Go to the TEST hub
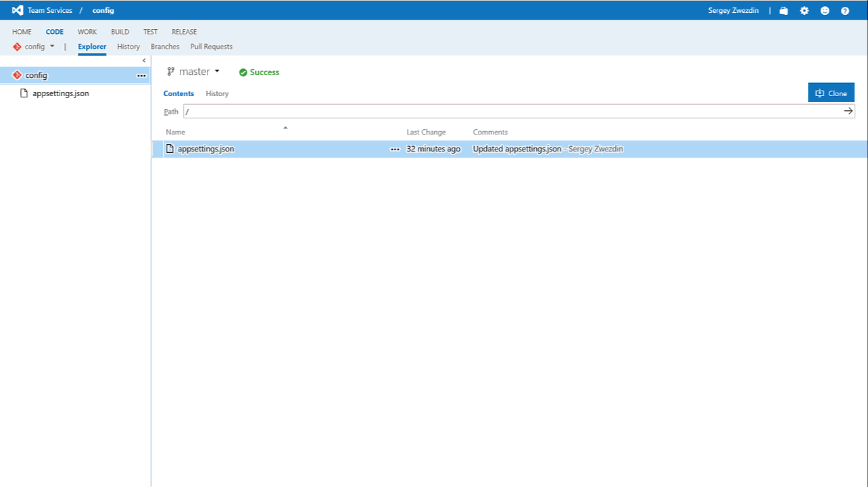The width and height of the screenshot is (868, 487). pos(150,32)
